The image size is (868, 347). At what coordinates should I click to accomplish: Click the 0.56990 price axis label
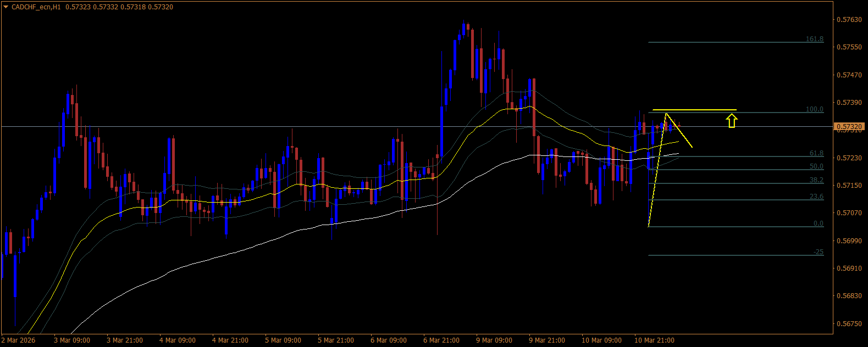[849, 241]
